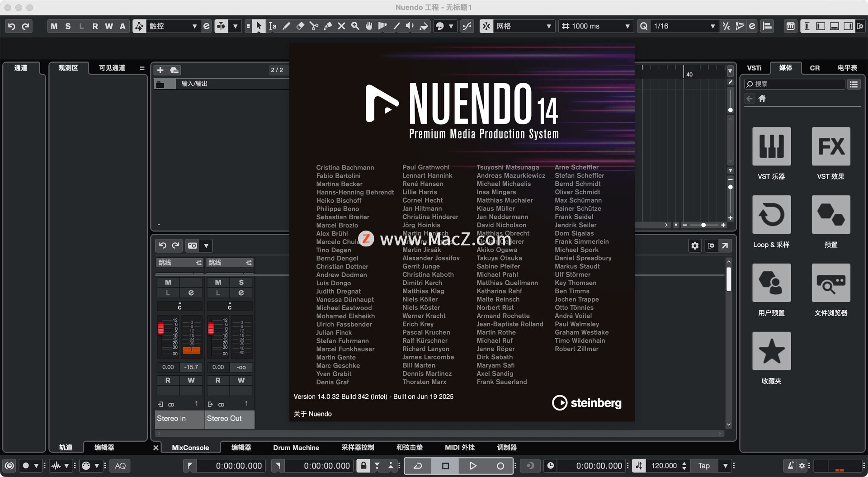868x477 pixels.
Task: Click the transport Play button
Action: (472, 466)
